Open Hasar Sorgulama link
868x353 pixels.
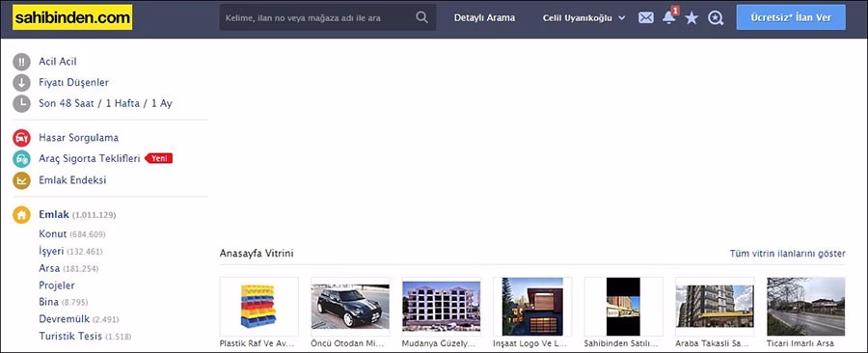pyautogui.click(x=79, y=138)
